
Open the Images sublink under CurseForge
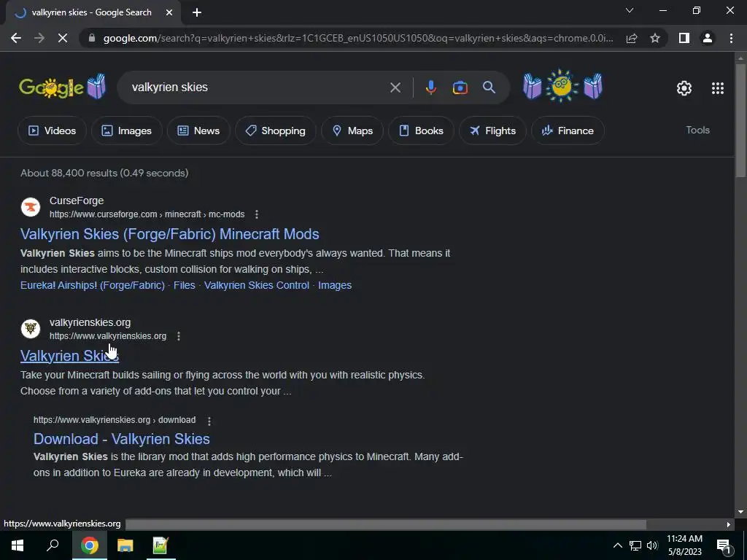pyautogui.click(x=335, y=285)
